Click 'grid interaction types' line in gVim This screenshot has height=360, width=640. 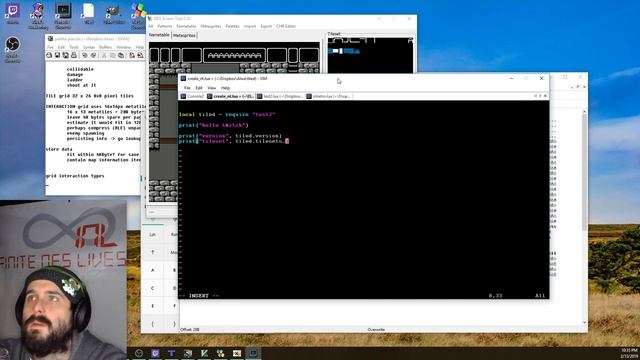point(75,176)
